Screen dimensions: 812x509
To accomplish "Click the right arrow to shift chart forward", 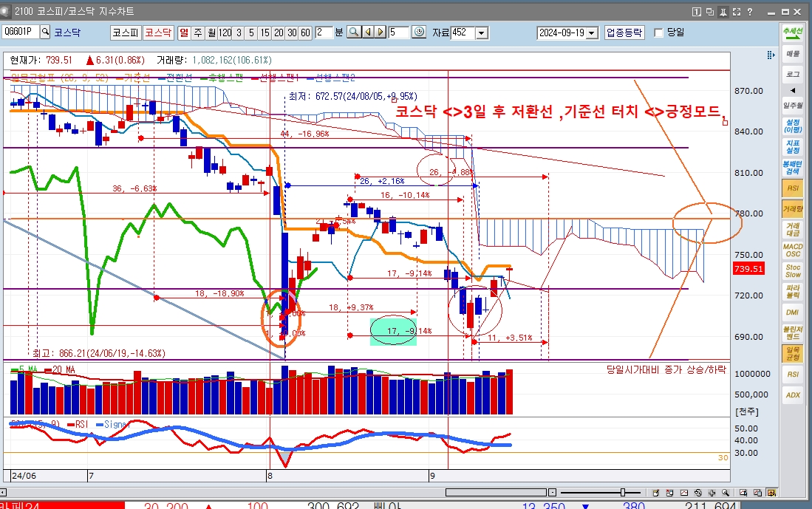I will (381, 32).
